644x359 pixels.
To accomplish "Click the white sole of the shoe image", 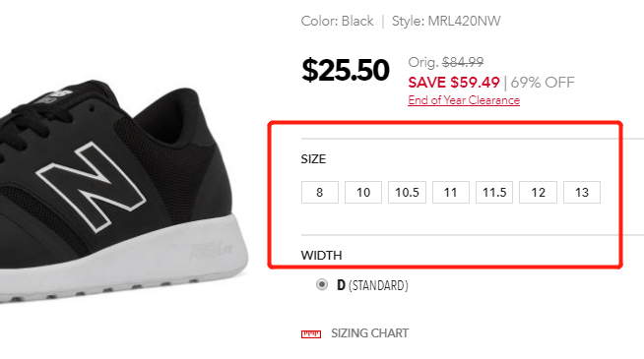I will coord(123,267).
